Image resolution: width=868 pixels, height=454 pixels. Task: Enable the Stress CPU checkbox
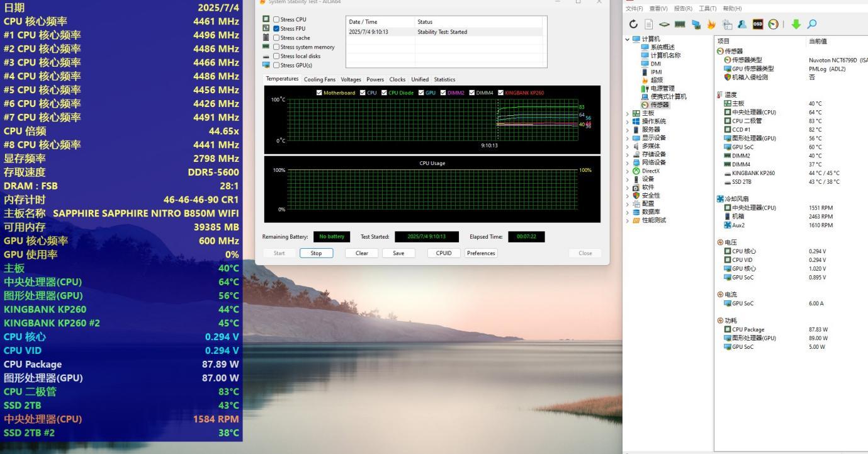coord(276,20)
